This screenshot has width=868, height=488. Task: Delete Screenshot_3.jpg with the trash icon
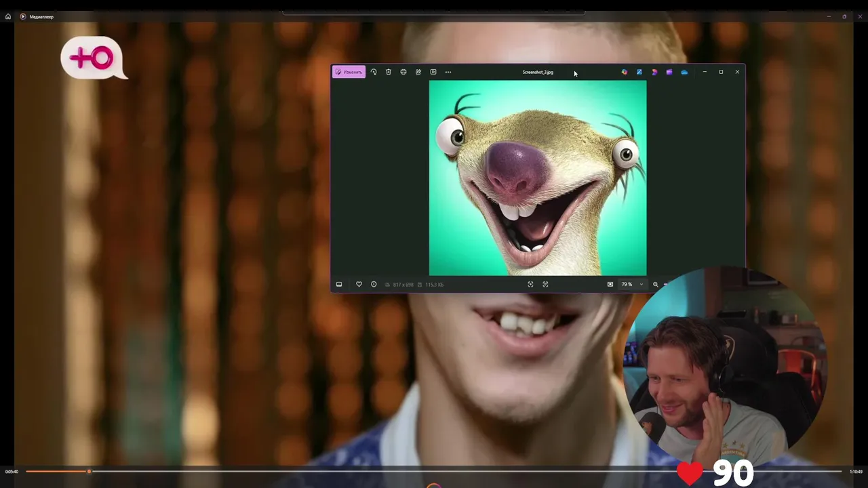pyautogui.click(x=389, y=72)
